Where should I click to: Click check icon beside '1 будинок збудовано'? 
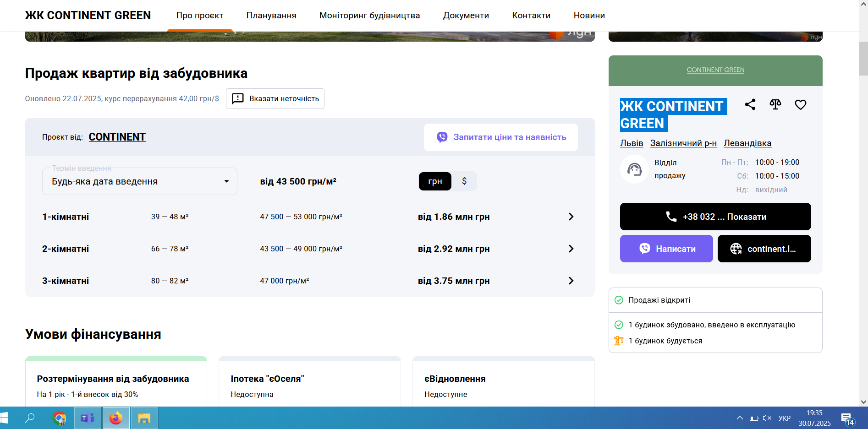[x=619, y=325]
